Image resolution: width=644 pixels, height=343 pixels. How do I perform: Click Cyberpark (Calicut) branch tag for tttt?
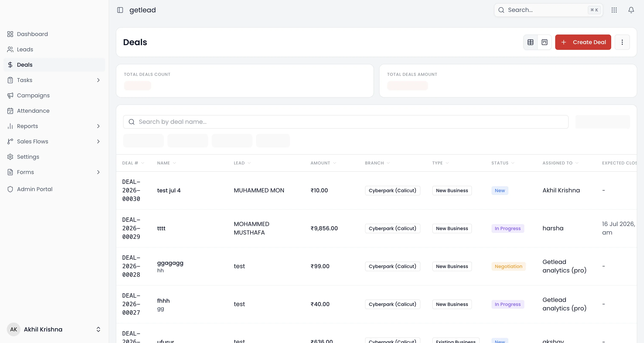(x=392, y=228)
